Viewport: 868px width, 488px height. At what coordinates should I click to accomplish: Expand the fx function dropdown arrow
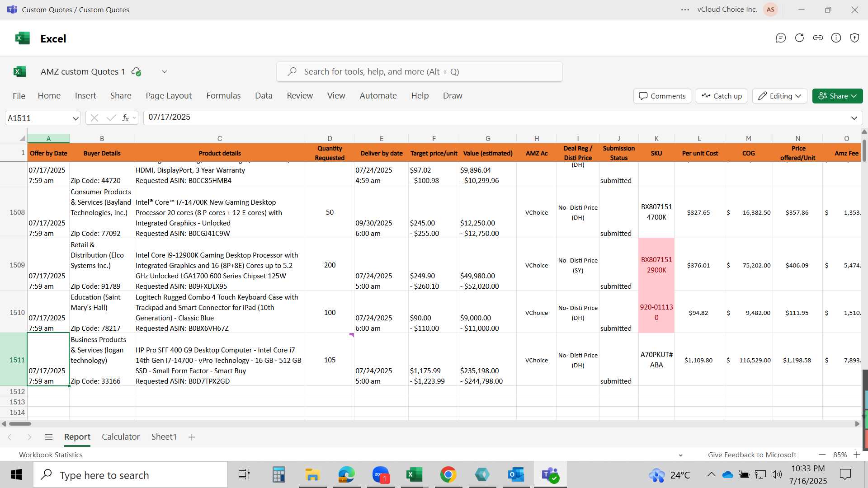(134, 118)
